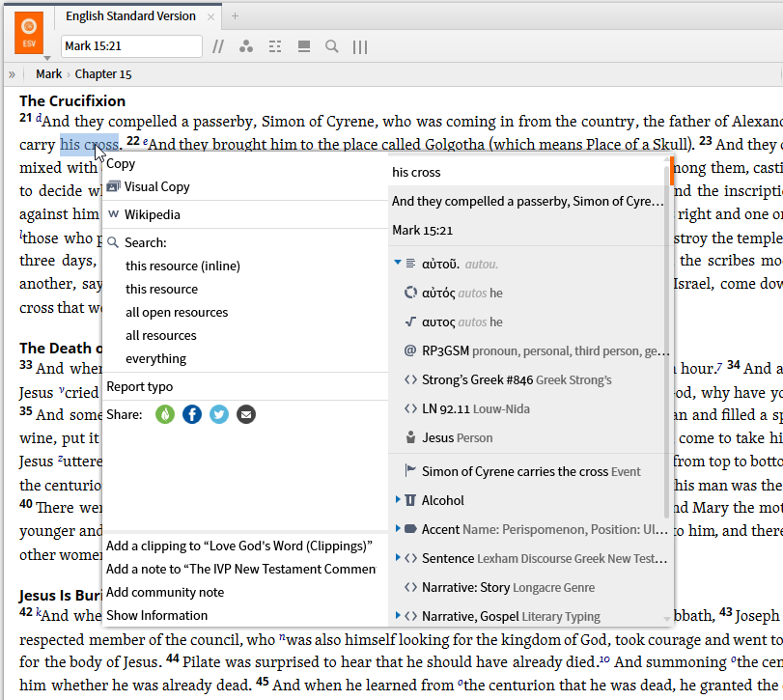The image size is (783, 700).
Task: Click brackets icon next to Strong's Greek #846
Action: point(410,379)
